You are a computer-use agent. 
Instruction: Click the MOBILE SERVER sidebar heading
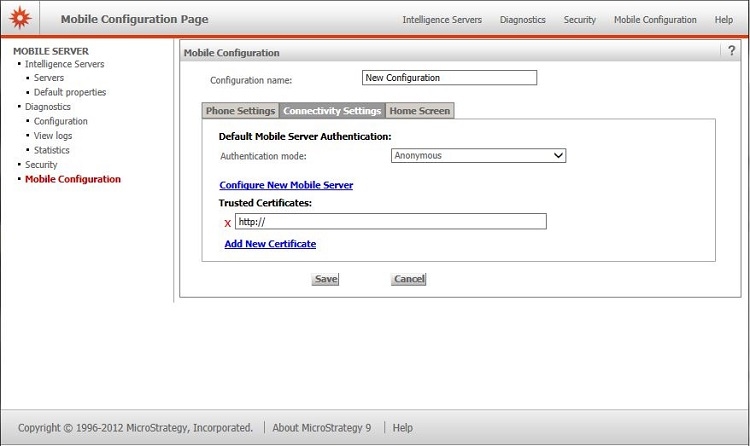pyautogui.click(x=51, y=51)
